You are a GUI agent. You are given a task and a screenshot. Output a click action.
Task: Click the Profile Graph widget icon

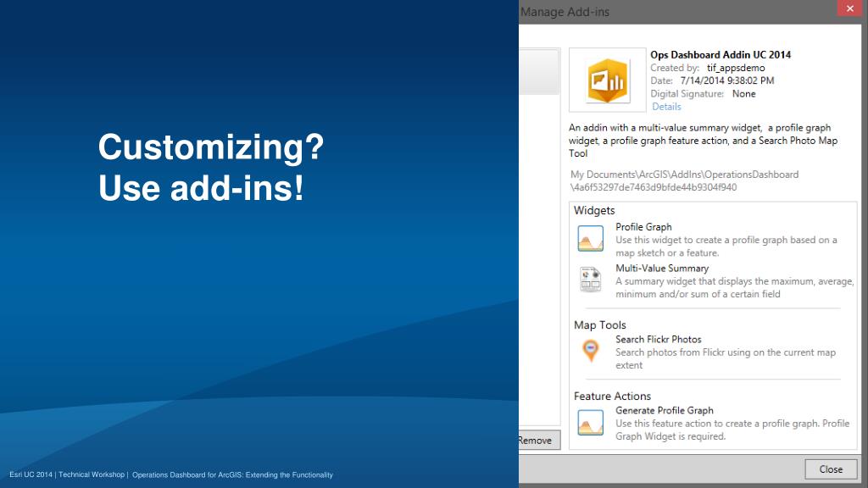click(x=591, y=238)
